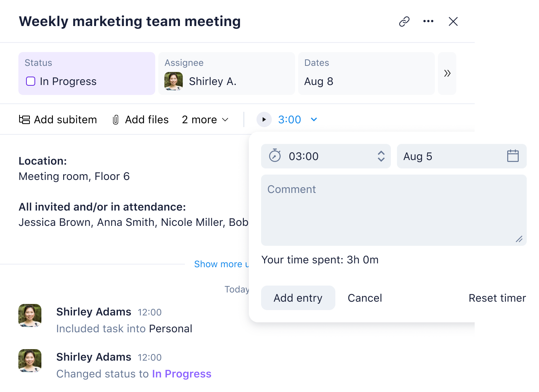Copy task link via chain icon
539x392 pixels.
[x=404, y=21]
